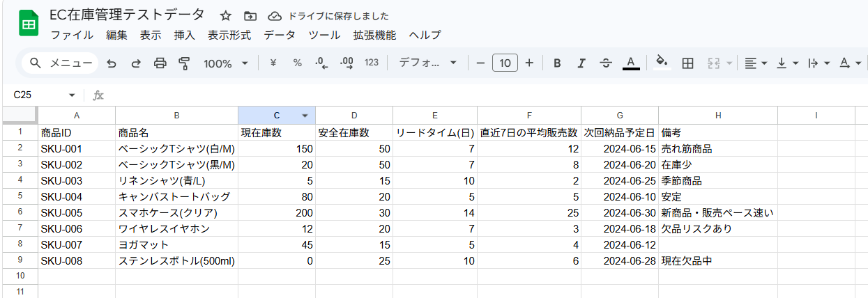
Task: Click the move to folder icon
Action: click(250, 16)
